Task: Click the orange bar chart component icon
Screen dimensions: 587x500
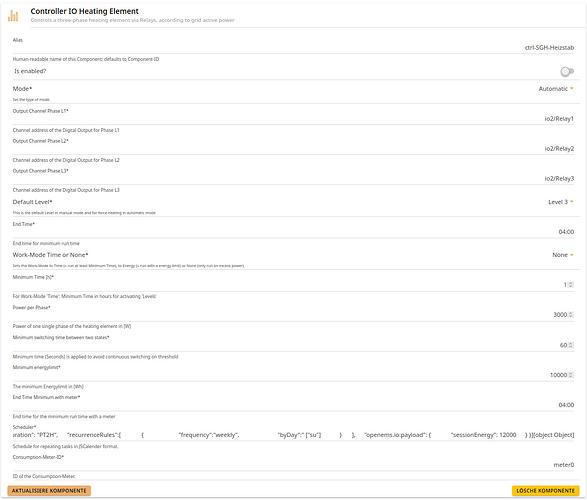Action: pos(13,15)
